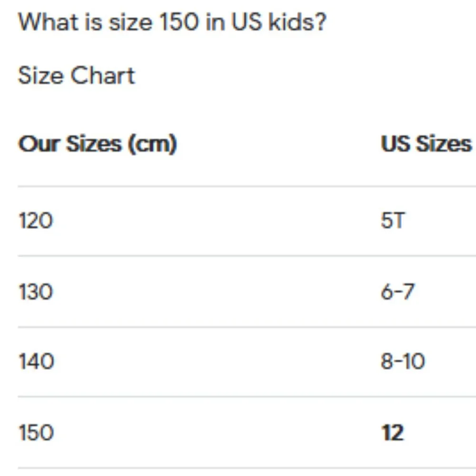Select the 150 size cell in table
This screenshot has height=476, width=476.
click(x=37, y=433)
